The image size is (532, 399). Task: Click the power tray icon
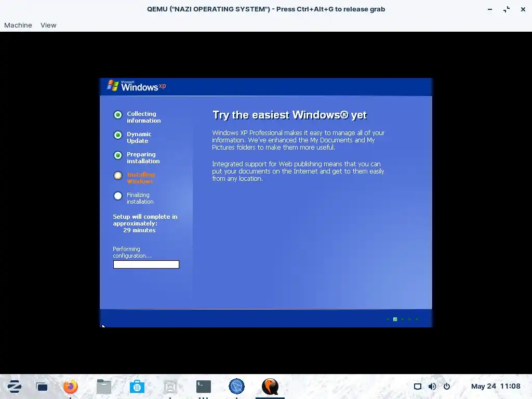[x=447, y=387]
